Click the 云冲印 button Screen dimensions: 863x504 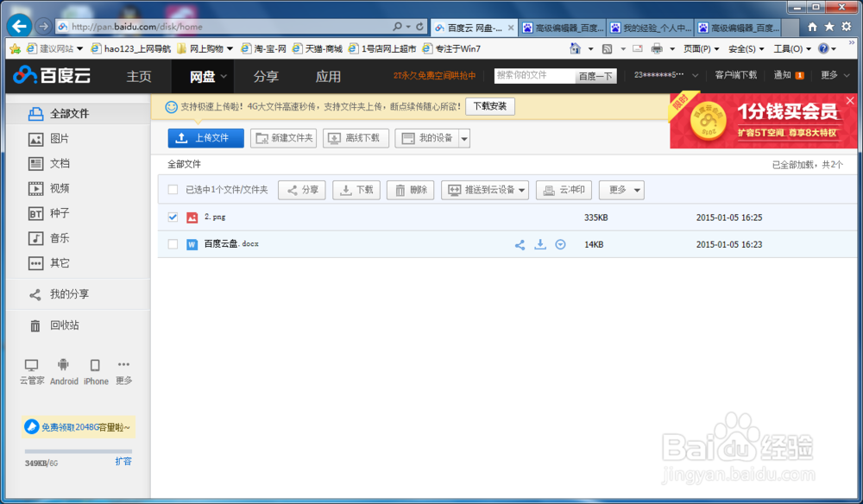coord(564,190)
